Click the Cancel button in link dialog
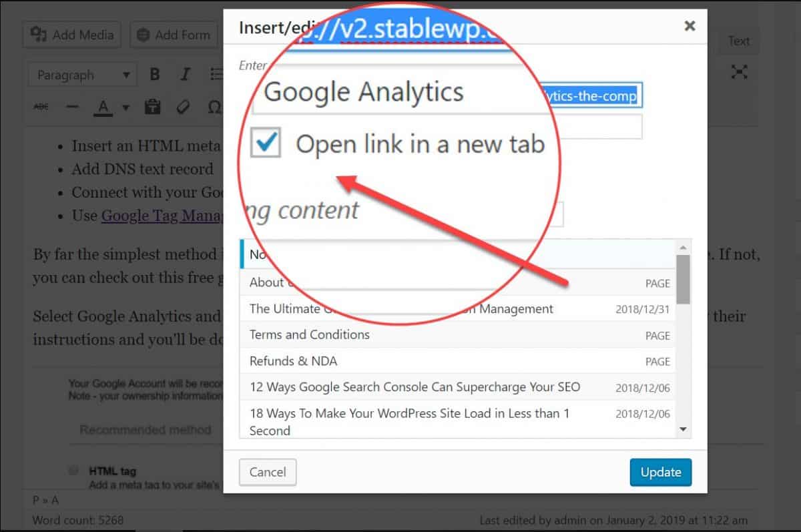801x532 pixels. pyautogui.click(x=268, y=472)
